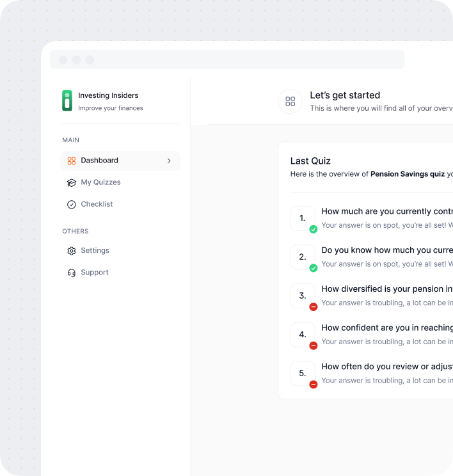Click the second window control dot
Image resolution: width=453 pixels, height=476 pixels.
(x=76, y=59)
